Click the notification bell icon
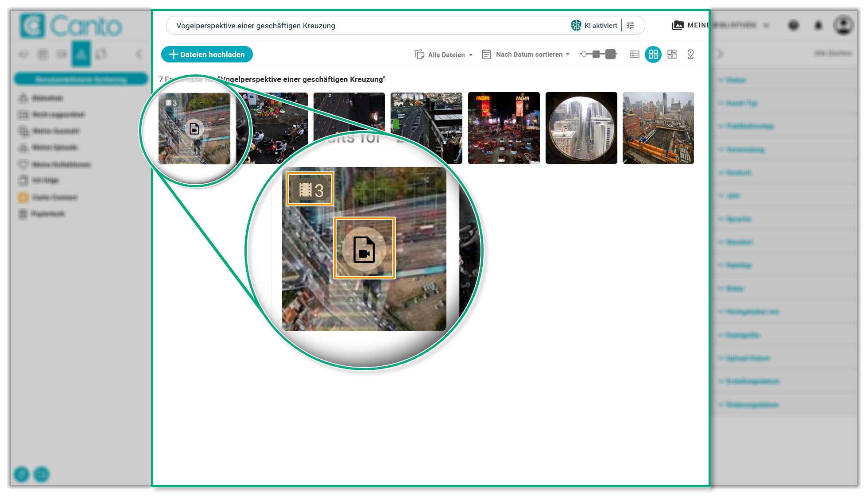The width and height of the screenshot is (868, 496). click(818, 25)
